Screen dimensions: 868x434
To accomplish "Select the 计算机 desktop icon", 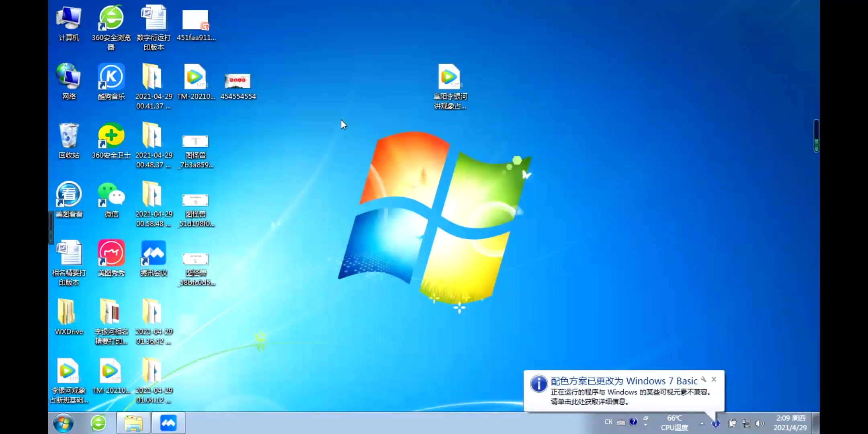I will point(69,24).
